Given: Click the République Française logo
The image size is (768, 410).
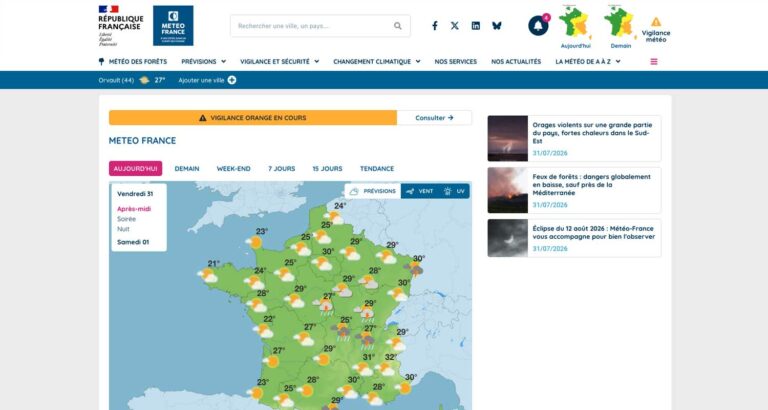Looking at the screenshot, I should [120, 26].
